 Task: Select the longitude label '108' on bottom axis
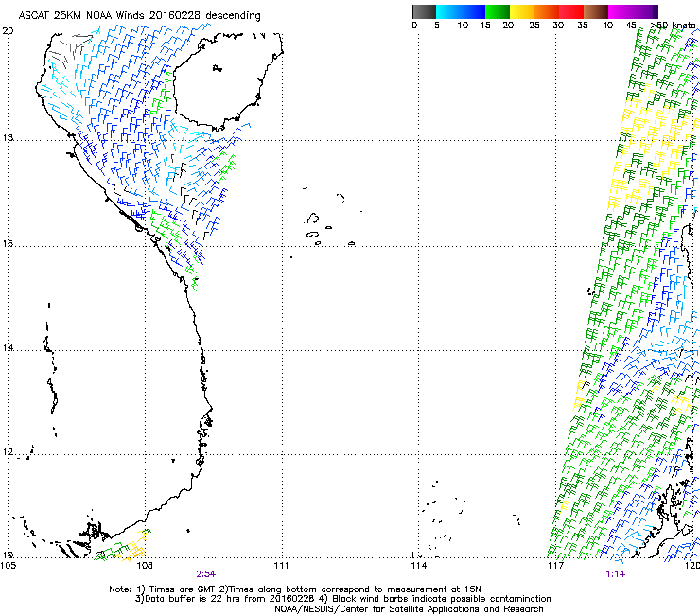(x=145, y=566)
